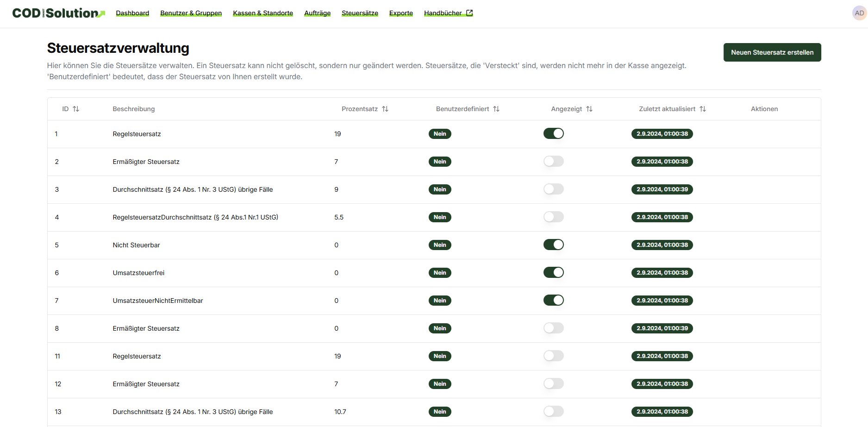Screen dimensions: 868x427
Task: Switch off the Nicht Steuerbar toggle
Action: click(554, 245)
